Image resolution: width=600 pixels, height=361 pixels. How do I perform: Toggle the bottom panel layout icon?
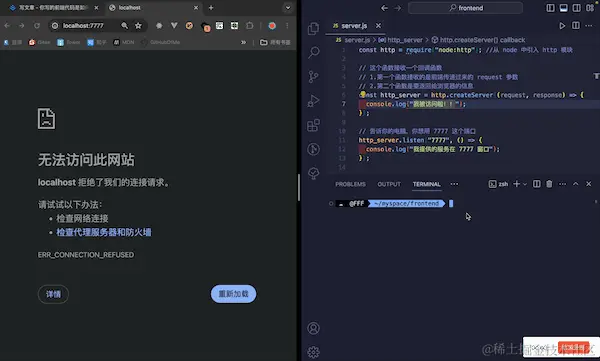[x=563, y=8]
